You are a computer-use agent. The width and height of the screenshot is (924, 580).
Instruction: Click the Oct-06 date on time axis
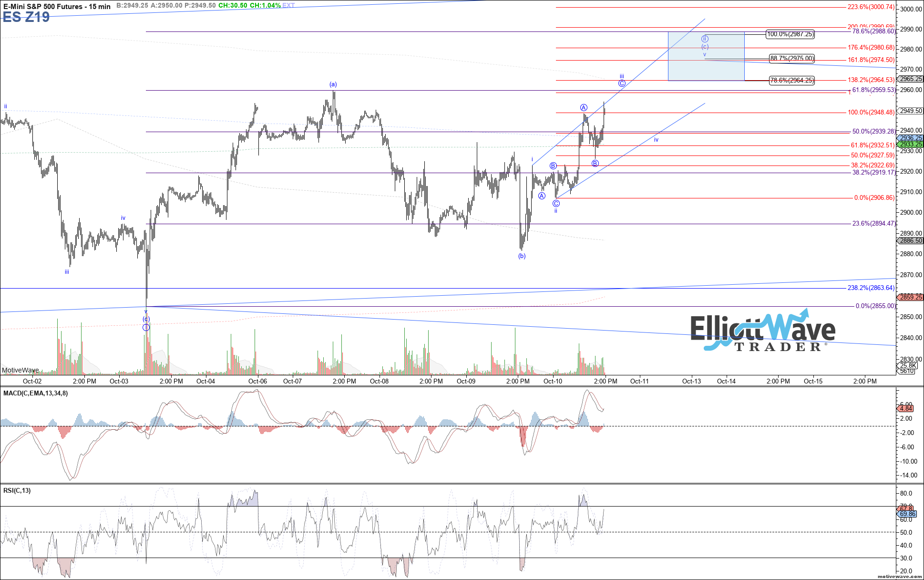257,381
